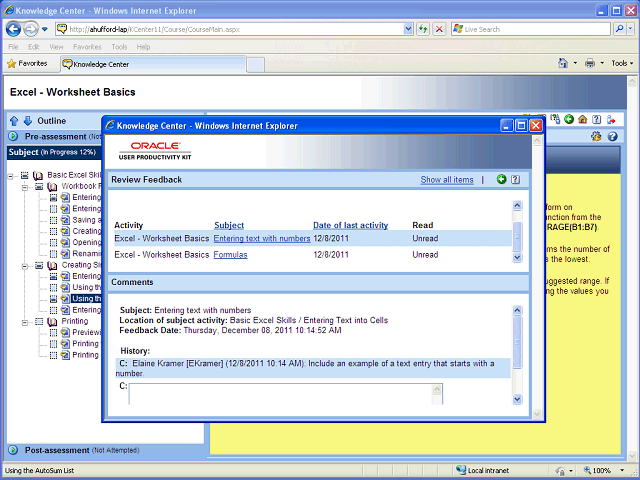The image size is (640, 480).
Task: Start the Pre-assessment via its play icon
Action: tap(13, 136)
